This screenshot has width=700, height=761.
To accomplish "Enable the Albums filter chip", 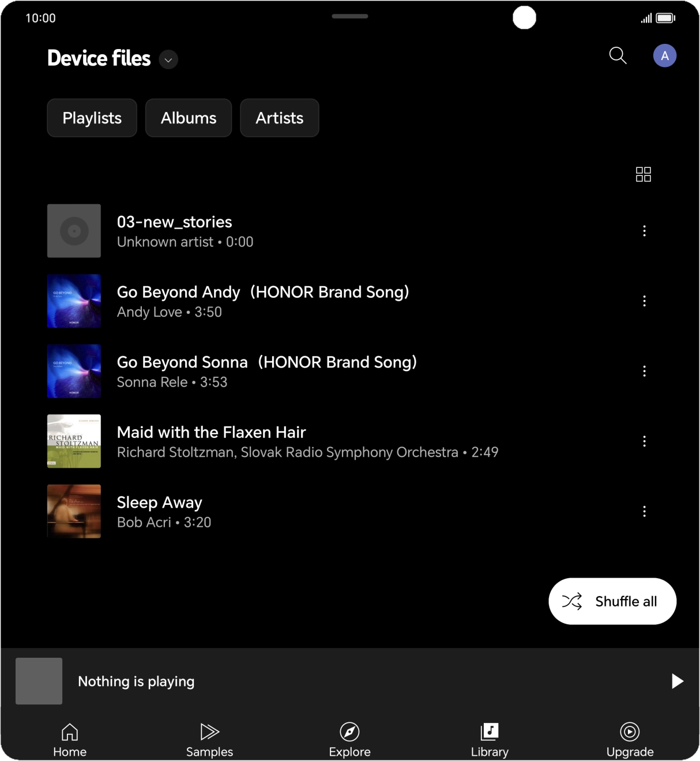I will 188,118.
